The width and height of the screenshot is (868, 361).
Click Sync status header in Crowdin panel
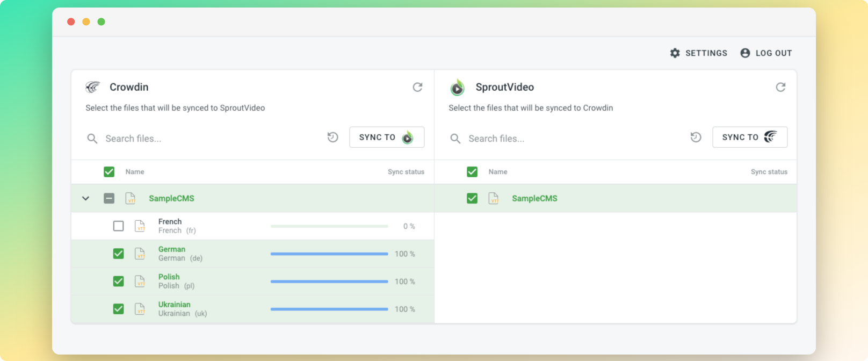click(x=406, y=172)
